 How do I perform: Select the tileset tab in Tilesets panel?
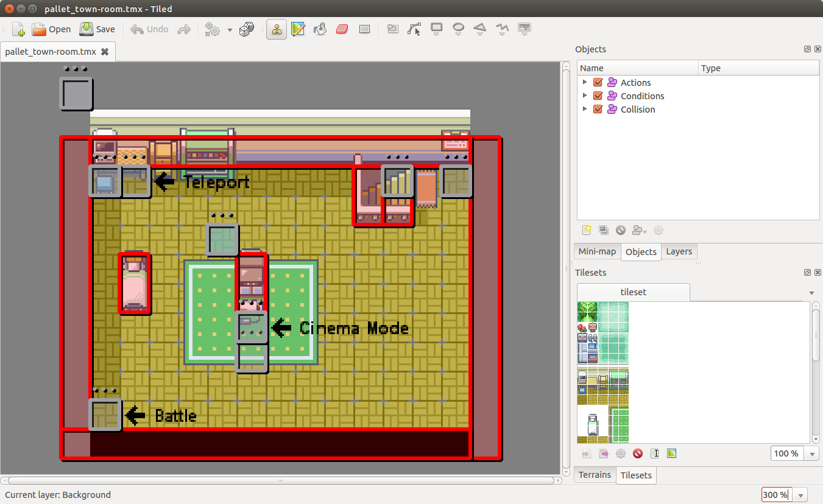(x=634, y=292)
